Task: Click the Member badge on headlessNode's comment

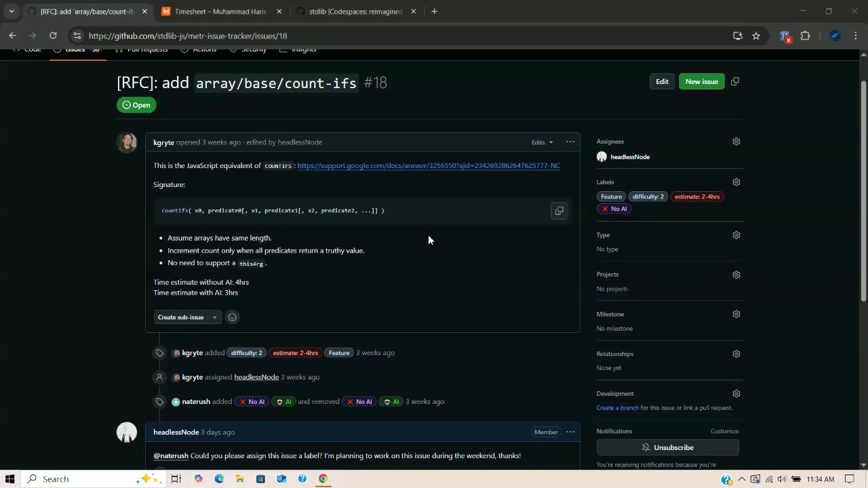Action: (546, 432)
